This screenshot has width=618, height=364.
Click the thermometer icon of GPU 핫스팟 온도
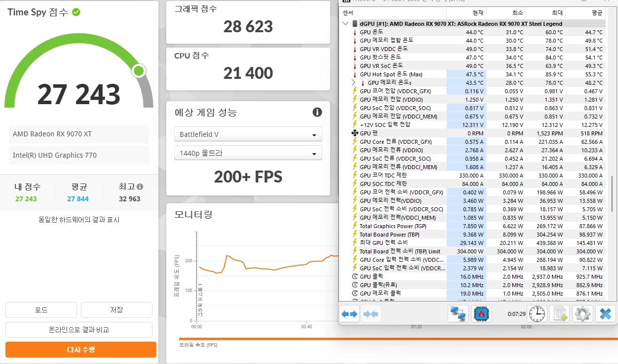[354, 58]
